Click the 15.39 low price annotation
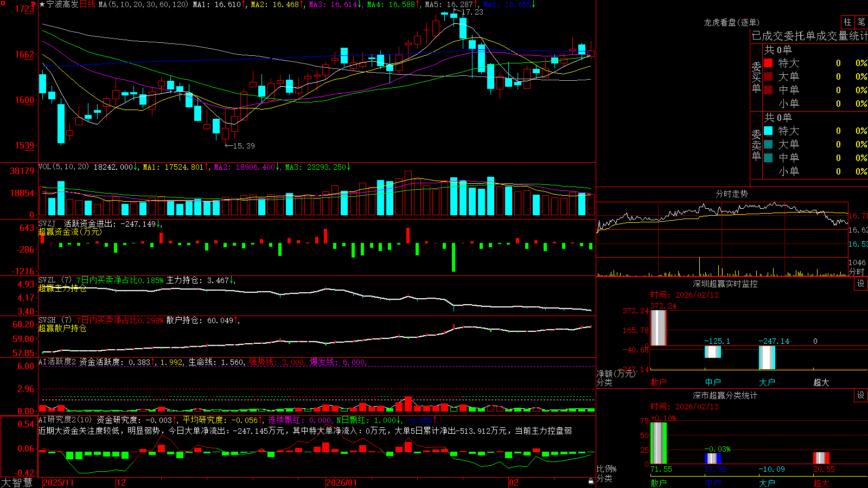Image resolution: width=868 pixels, height=488 pixels. [x=244, y=146]
